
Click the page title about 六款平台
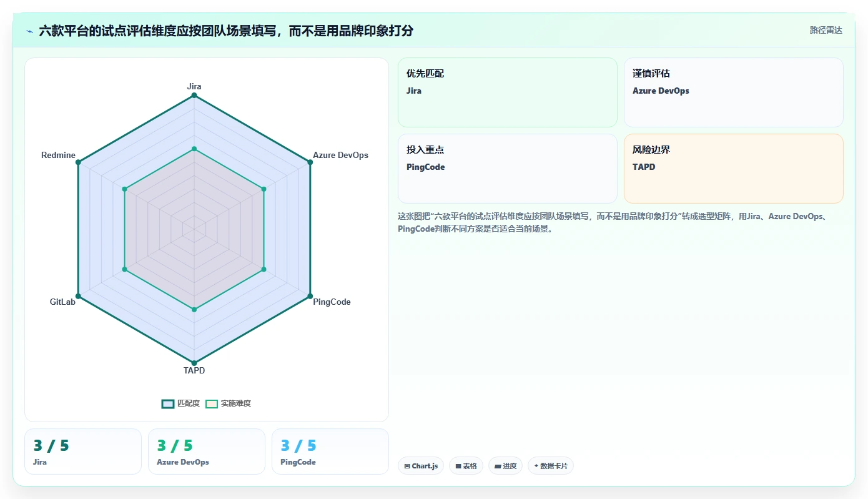coord(226,31)
